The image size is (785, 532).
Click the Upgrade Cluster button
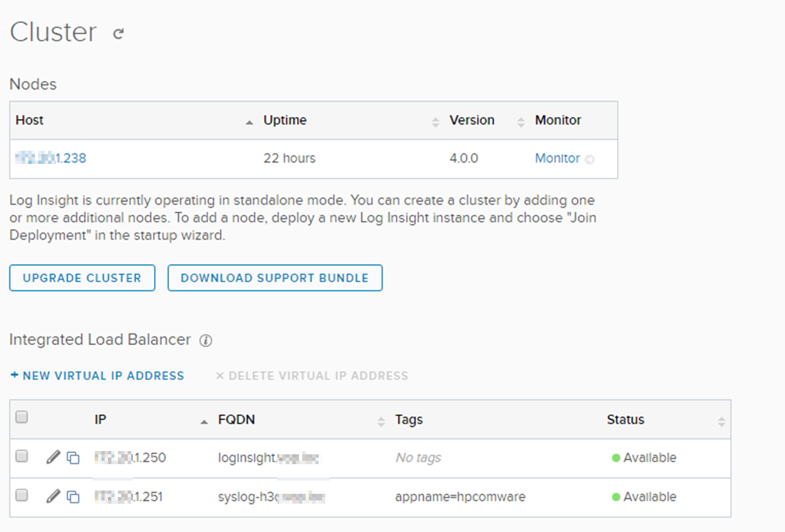(x=82, y=278)
